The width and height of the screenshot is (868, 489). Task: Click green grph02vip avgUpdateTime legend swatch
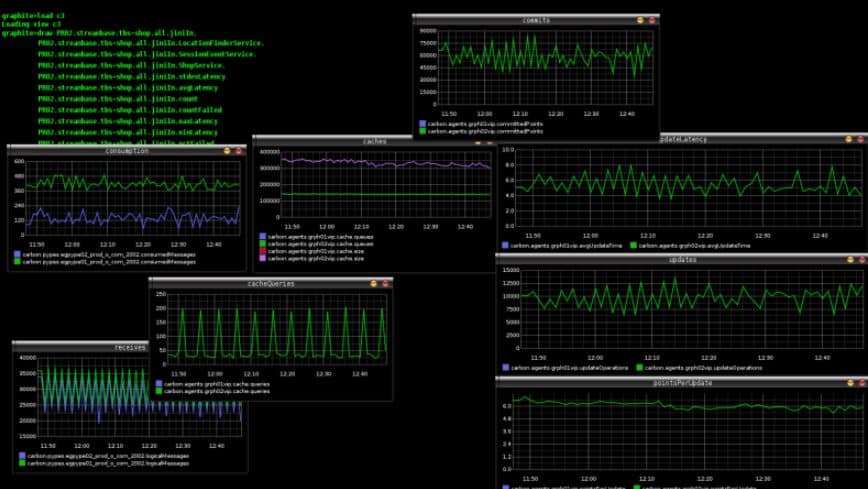633,245
